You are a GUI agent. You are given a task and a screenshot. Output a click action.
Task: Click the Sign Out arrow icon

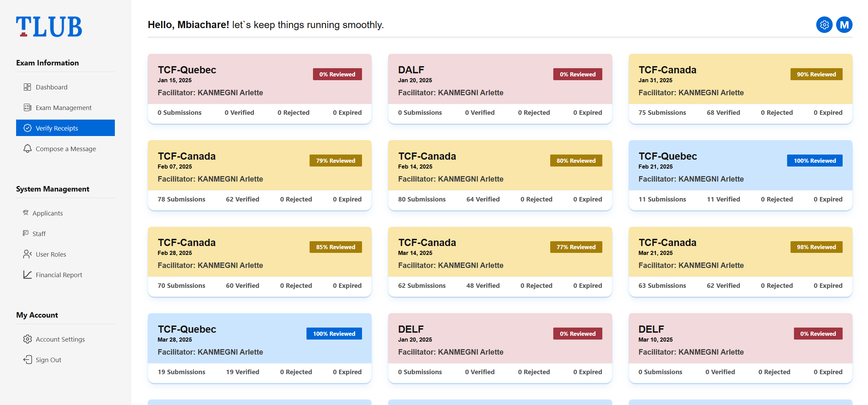27,360
